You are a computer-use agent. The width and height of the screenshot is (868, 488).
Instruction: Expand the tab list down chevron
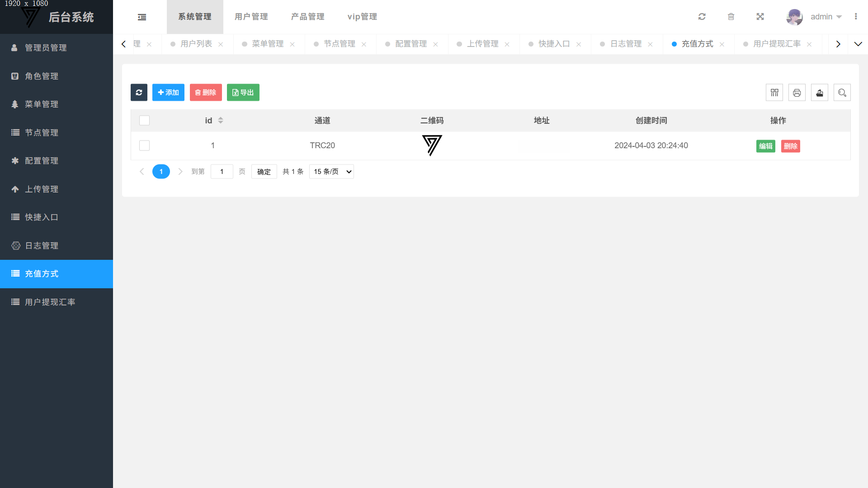[858, 44]
